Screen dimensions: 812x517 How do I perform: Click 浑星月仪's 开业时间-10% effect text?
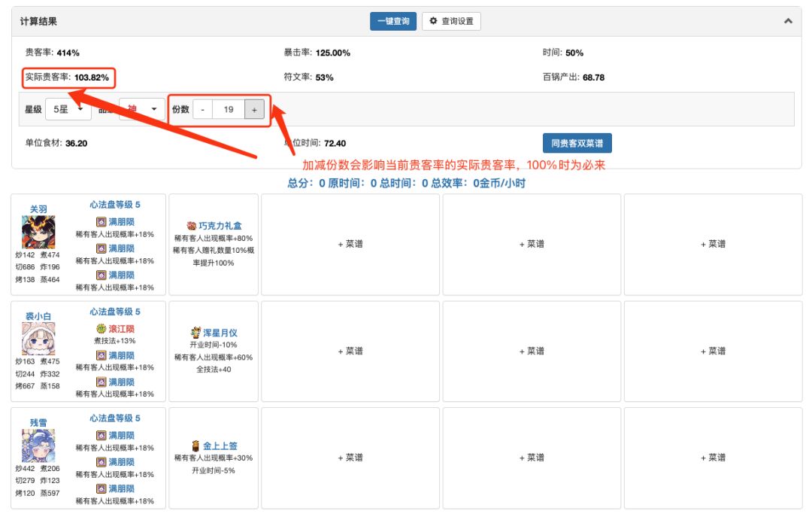[x=214, y=345]
